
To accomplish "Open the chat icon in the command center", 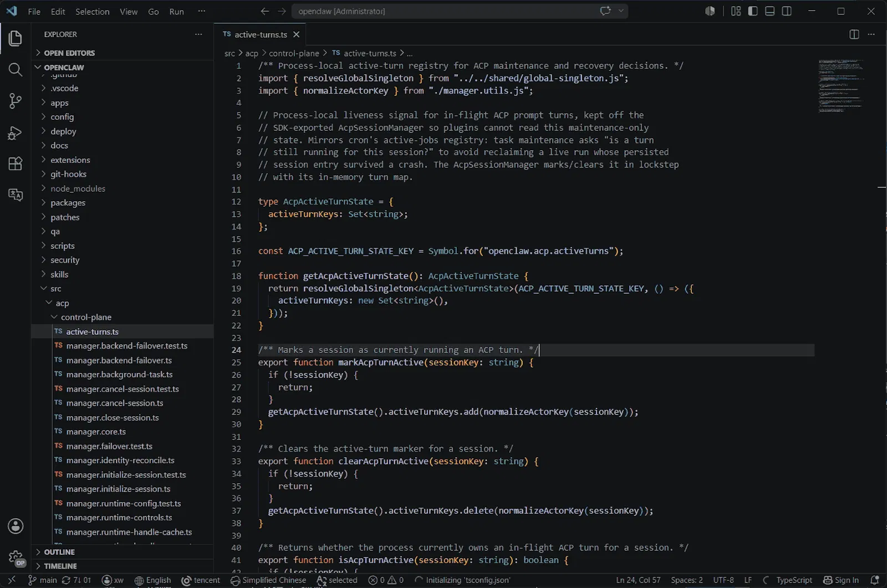I will [x=605, y=11].
